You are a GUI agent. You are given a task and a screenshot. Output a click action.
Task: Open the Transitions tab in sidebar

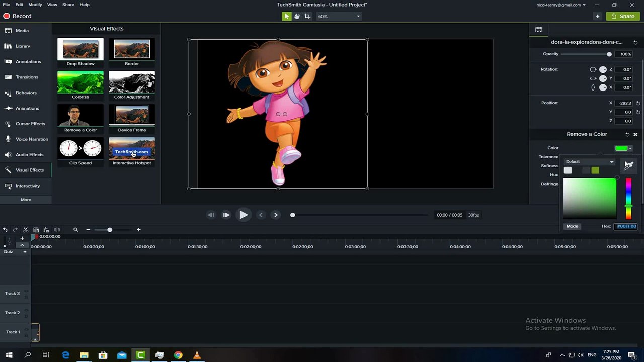click(x=26, y=77)
